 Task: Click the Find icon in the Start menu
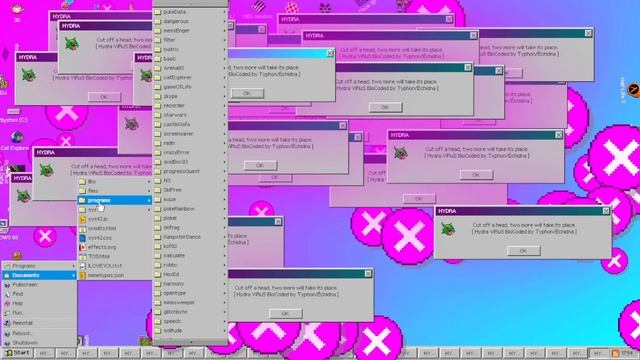pyautogui.click(x=7, y=294)
